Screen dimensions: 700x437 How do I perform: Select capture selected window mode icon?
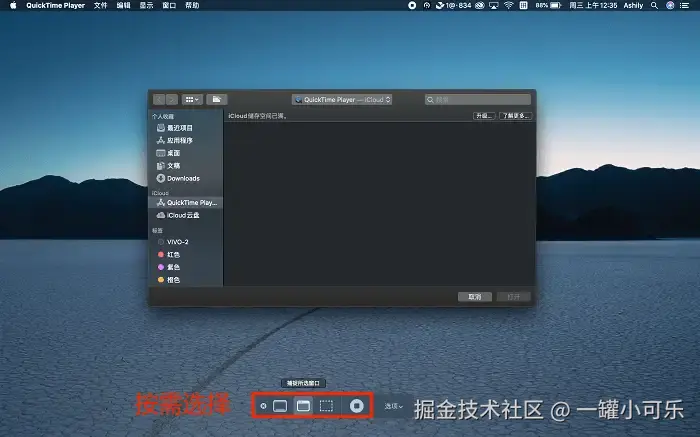click(x=303, y=406)
